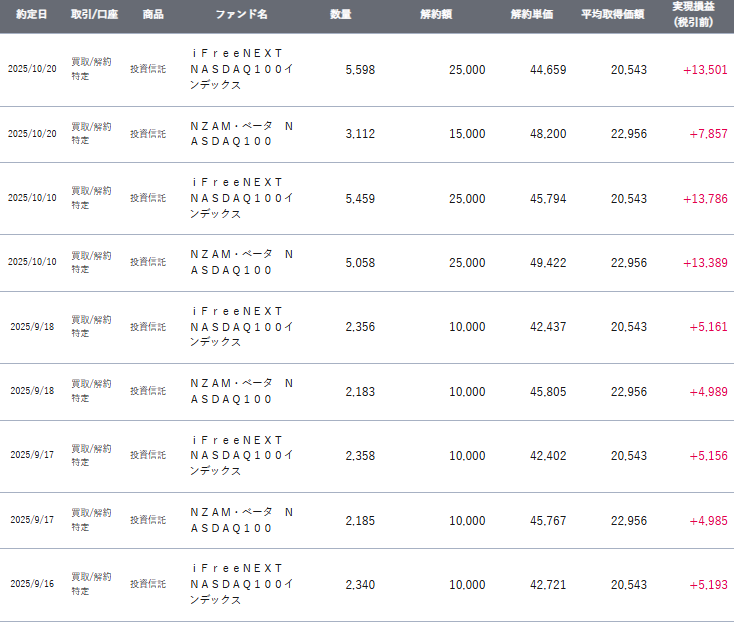Viewport: 737px width, 624px height.
Task: Click the 数量 column header
Action: coord(341,15)
